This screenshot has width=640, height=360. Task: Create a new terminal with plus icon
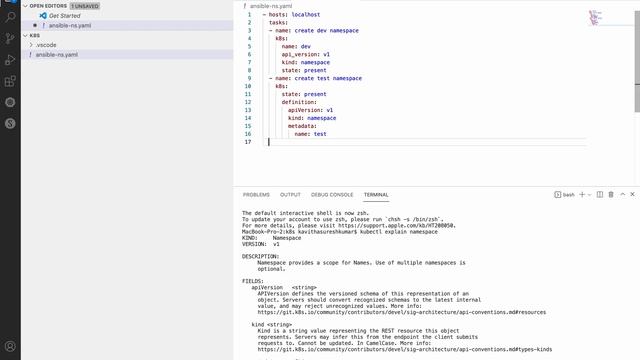(582, 195)
